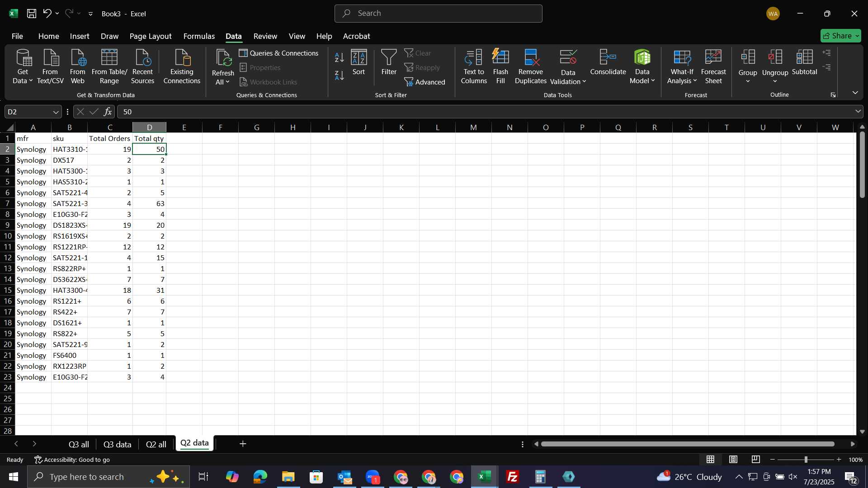Switch to the Home tab
Image resolution: width=868 pixels, height=488 pixels.
tap(48, 36)
